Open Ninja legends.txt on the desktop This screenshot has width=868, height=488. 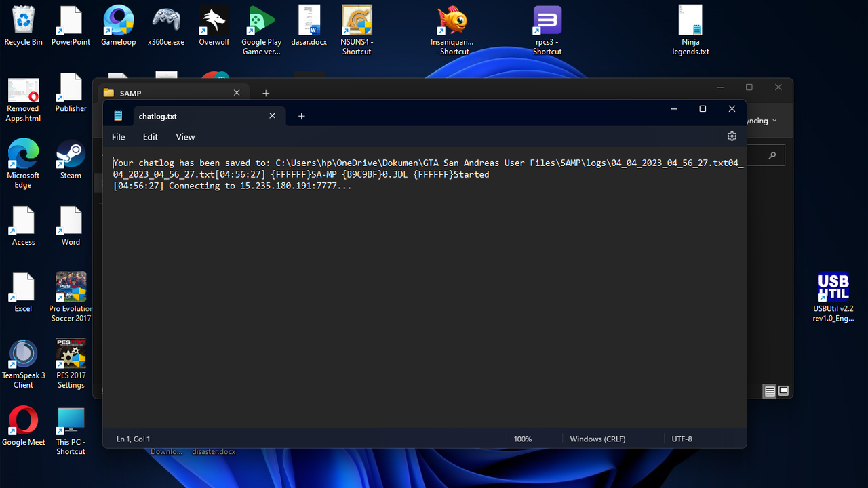[x=690, y=30]
